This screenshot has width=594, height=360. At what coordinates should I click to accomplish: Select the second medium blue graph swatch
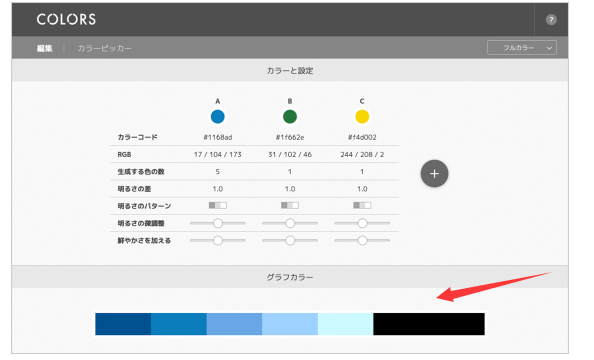[x=179, y=324]
